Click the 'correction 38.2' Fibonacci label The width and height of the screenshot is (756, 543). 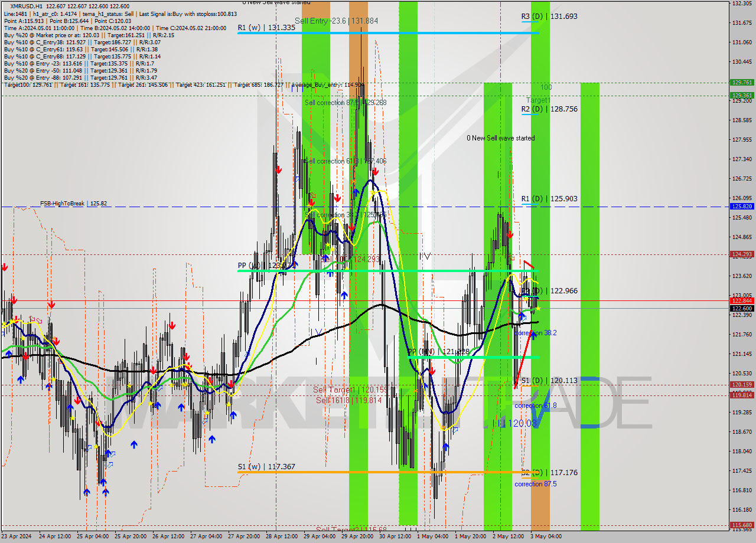[x=535, y=333]
